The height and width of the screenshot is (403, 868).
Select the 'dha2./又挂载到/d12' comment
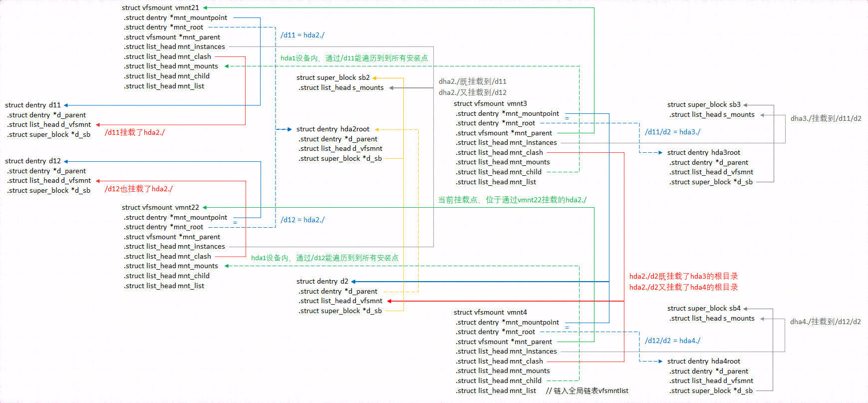click(473, 92)
